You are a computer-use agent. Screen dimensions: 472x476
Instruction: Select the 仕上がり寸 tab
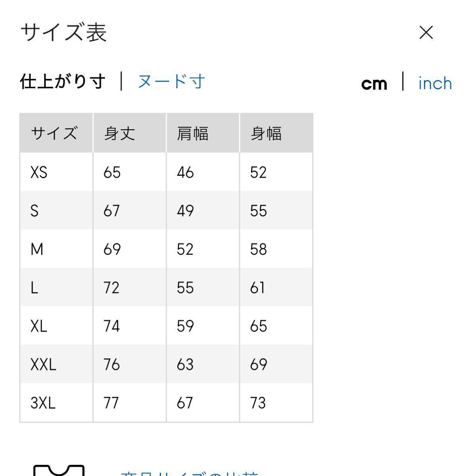(x=63, y=82)
